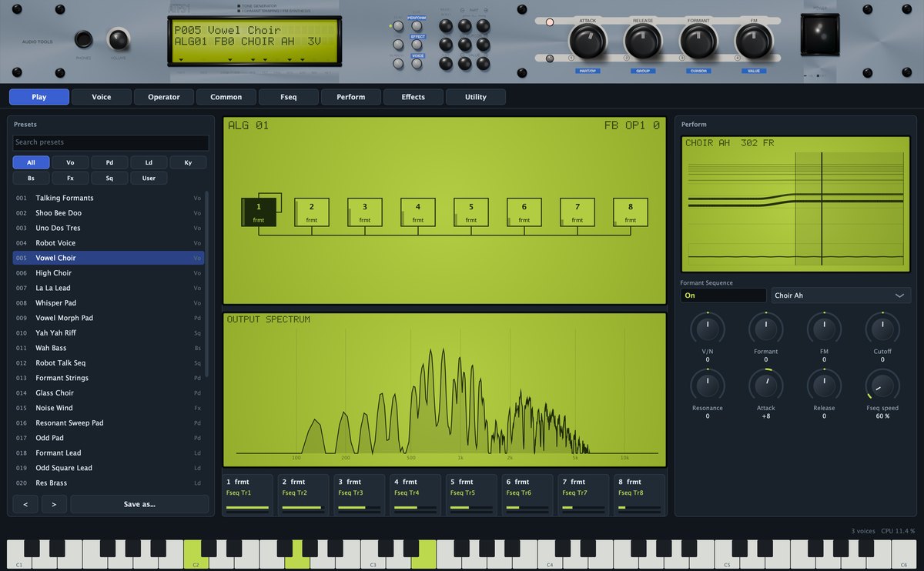
Task: Toggle the Formant Sequence On switch
Action: [x=723, y=296]
